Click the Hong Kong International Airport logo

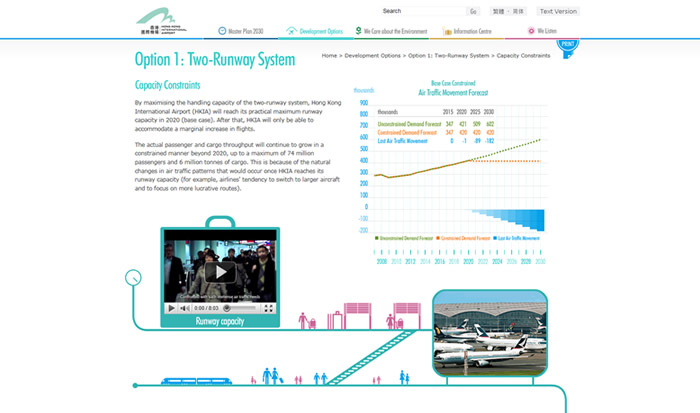coord(161,19)
